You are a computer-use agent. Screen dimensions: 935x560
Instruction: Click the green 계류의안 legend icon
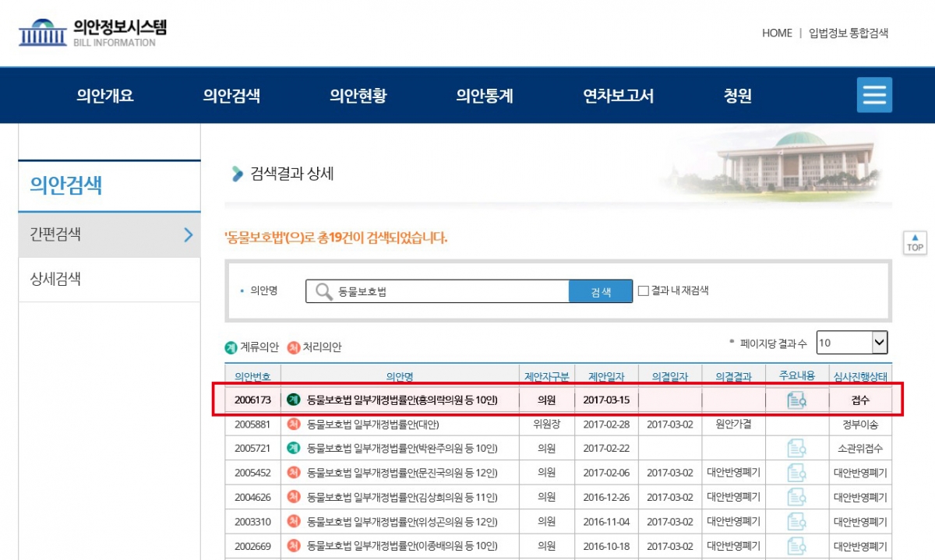point(231,347)
